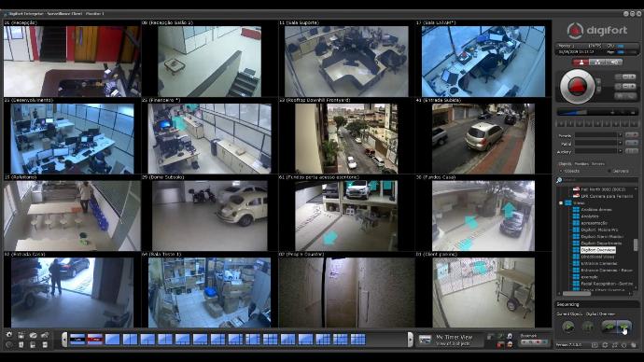644x362 pixels.
Task: Select the Objects radio button
Action: point(561,171)
